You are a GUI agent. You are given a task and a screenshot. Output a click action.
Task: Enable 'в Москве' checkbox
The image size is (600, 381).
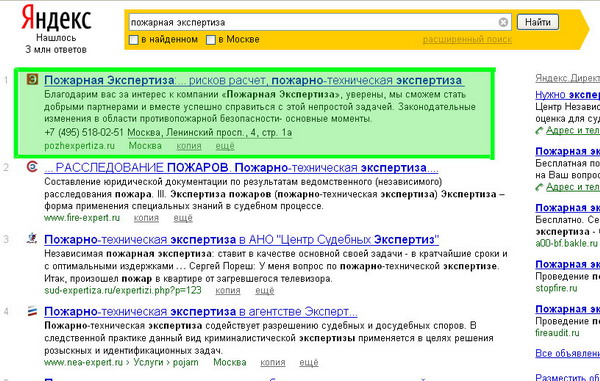211,40
